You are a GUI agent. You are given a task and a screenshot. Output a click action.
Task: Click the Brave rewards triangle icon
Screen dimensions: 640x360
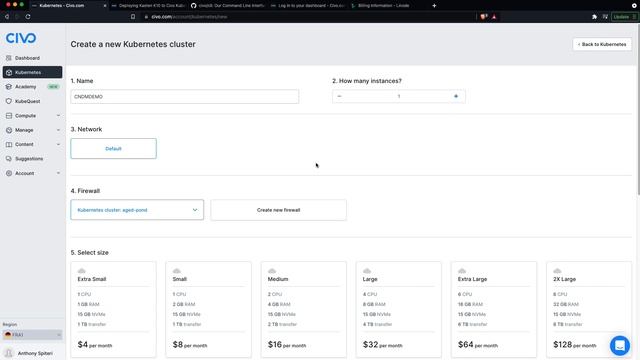pos(494,17)
